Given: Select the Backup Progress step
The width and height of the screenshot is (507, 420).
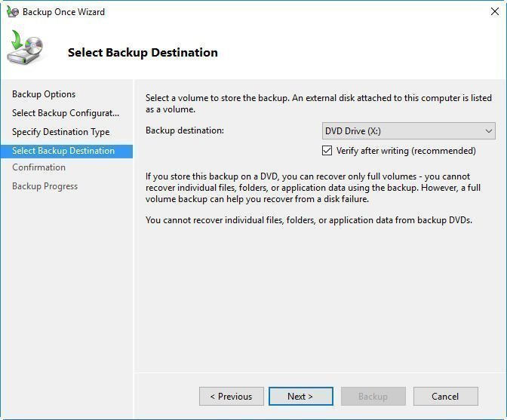Looking at the screenshot, I should pyautogui.click(x=45, y=186).
